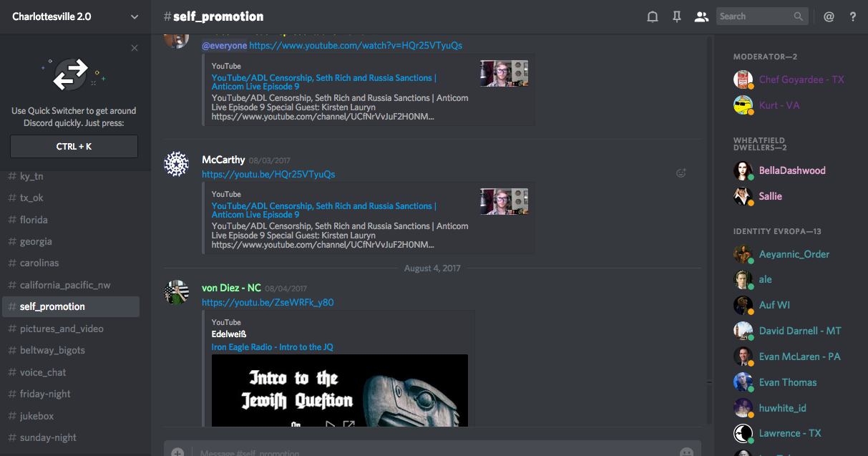Open McCarthy's youtu.be link
Image resolution: width=868 pixels, height=456 pixels.
pos(268,174)
